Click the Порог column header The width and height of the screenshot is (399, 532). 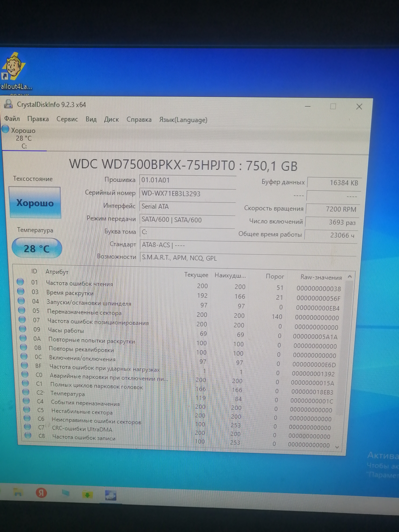(x=275, y=277)
